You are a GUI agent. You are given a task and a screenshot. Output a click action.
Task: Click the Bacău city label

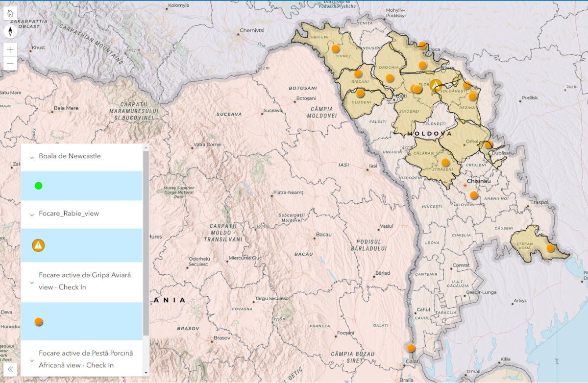click(x=323, y=235)
